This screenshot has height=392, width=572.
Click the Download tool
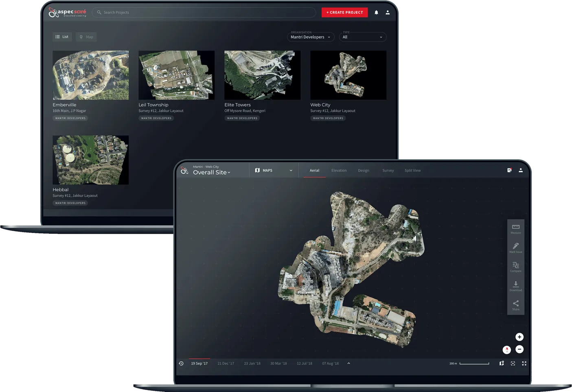tap(516, 287)
